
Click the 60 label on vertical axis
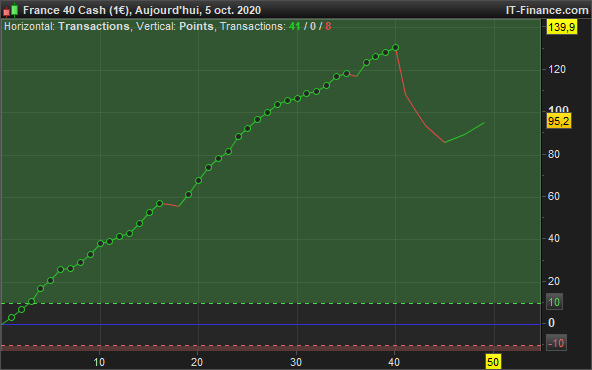pos(553,196)
